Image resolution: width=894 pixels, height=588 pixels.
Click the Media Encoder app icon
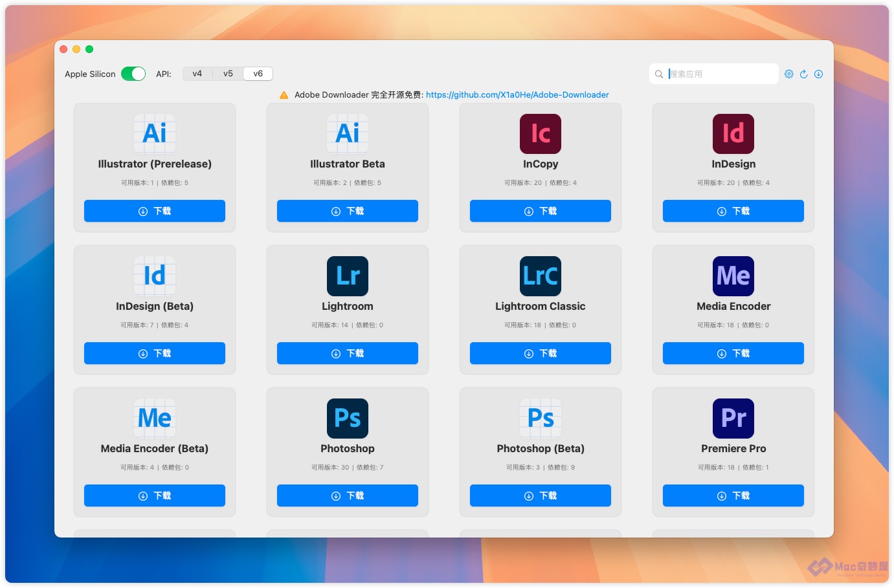(733, 276)
